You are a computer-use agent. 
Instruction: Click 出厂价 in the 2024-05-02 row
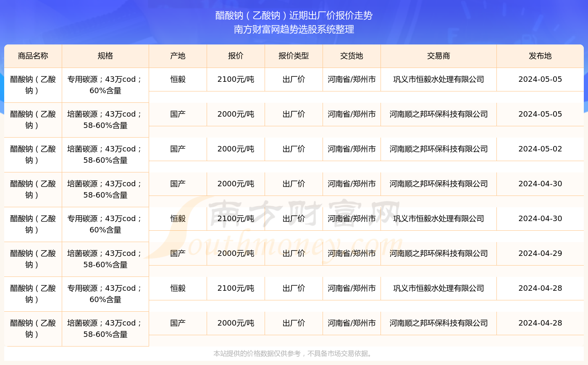coord(294,149)
